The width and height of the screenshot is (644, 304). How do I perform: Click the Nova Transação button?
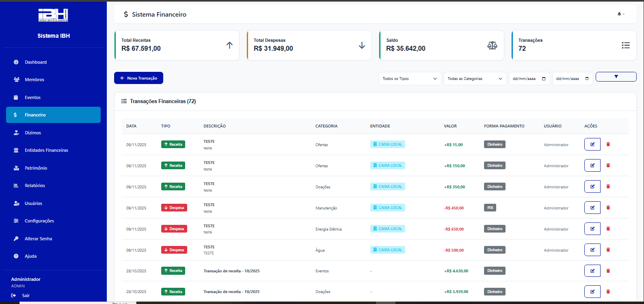(x=138, y=78)
